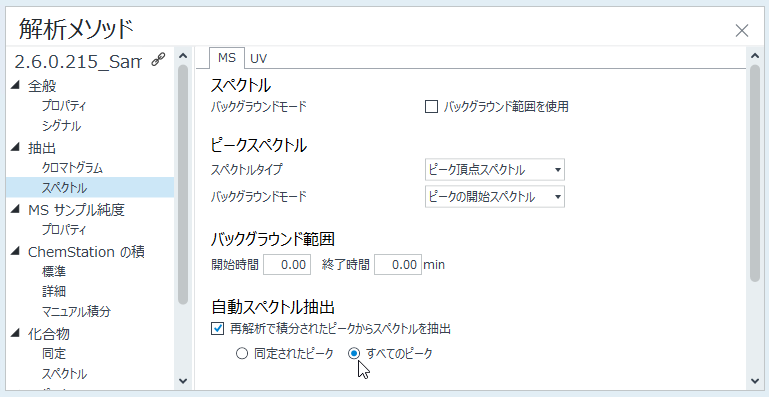Click the 終了時間 input field

pyautogui.click(x=398, y=265)
